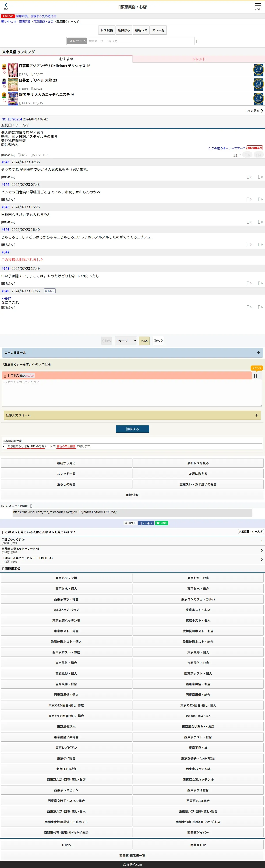Viewport: 265px width, 868px height.
Task: Click the search icon beside keyword field
Action: click(197, 41)
